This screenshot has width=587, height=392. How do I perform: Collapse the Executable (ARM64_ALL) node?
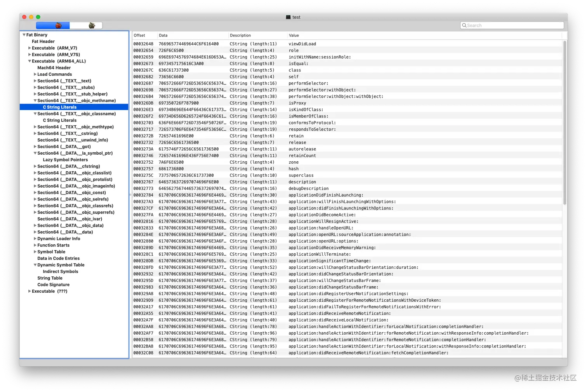click(x=30, y=61)
